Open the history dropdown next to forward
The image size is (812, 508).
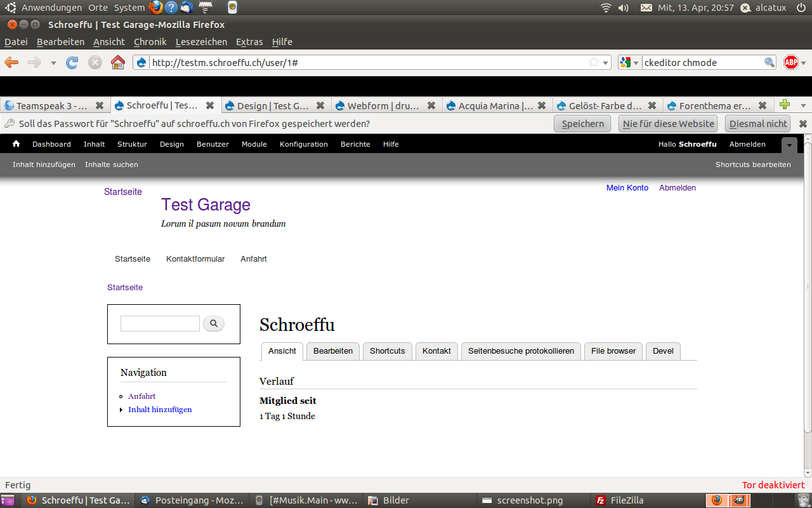click(x=53, y=63)
